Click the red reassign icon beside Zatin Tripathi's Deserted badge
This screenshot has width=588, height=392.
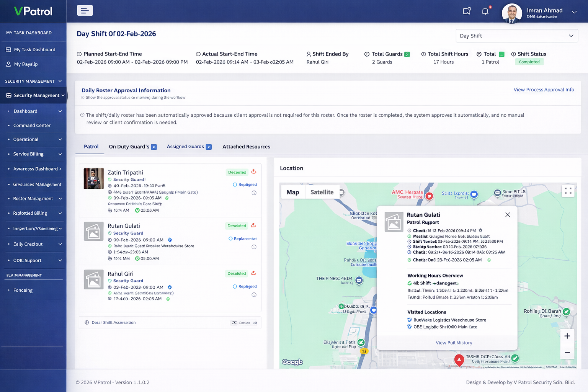[253, 172]
